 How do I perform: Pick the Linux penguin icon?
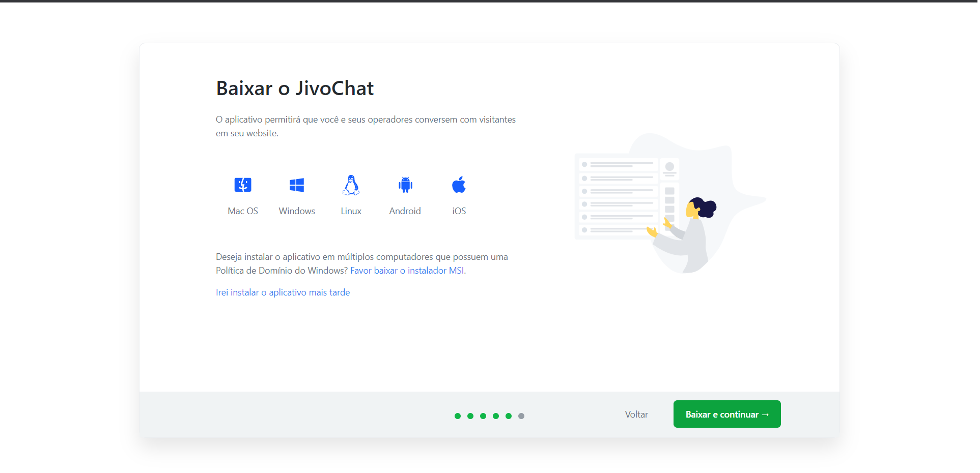coord(351,185)
